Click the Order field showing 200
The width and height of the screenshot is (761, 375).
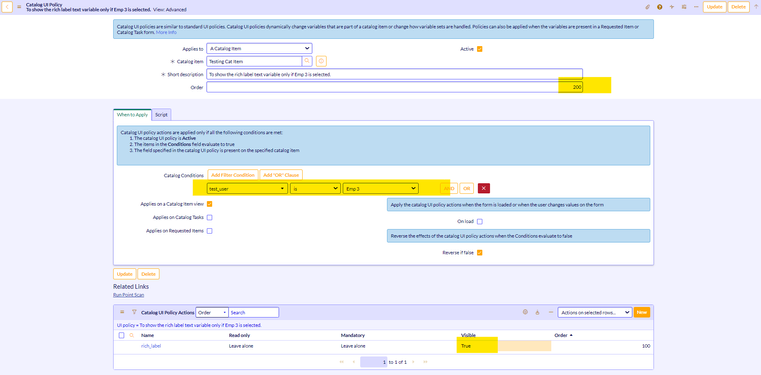394,87
